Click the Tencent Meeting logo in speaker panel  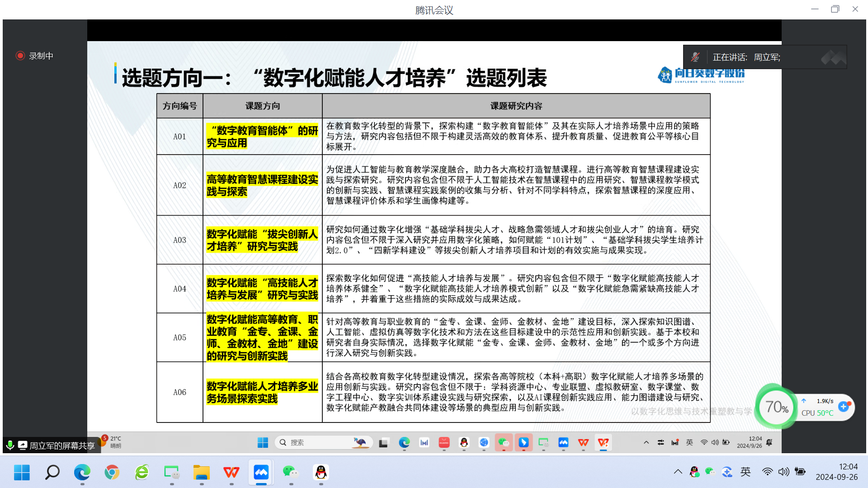coord(833,57)
